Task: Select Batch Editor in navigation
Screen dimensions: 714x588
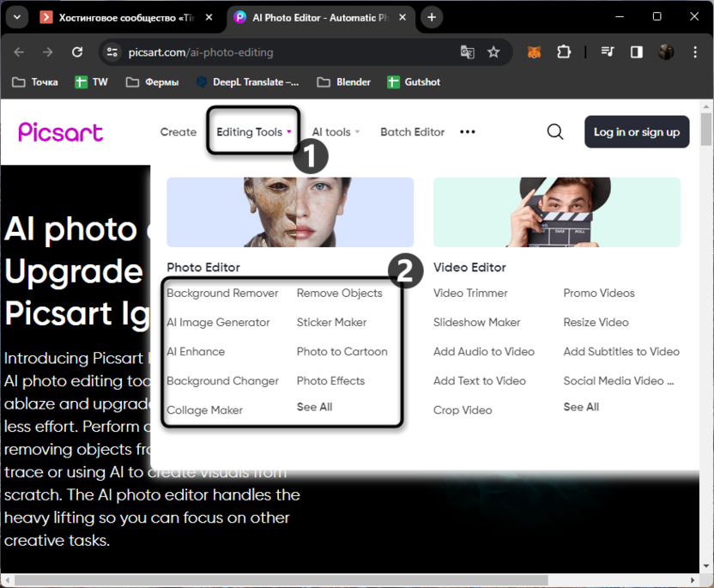Action: (412, 132)
